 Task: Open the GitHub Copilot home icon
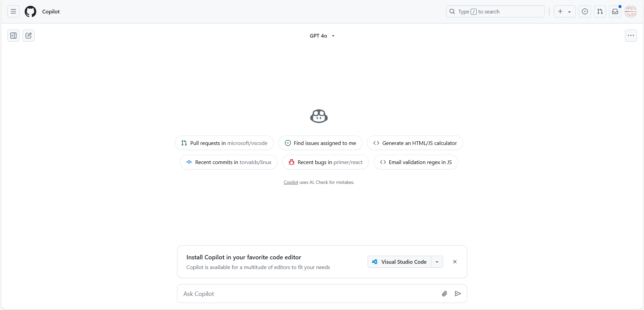[30, 11]
